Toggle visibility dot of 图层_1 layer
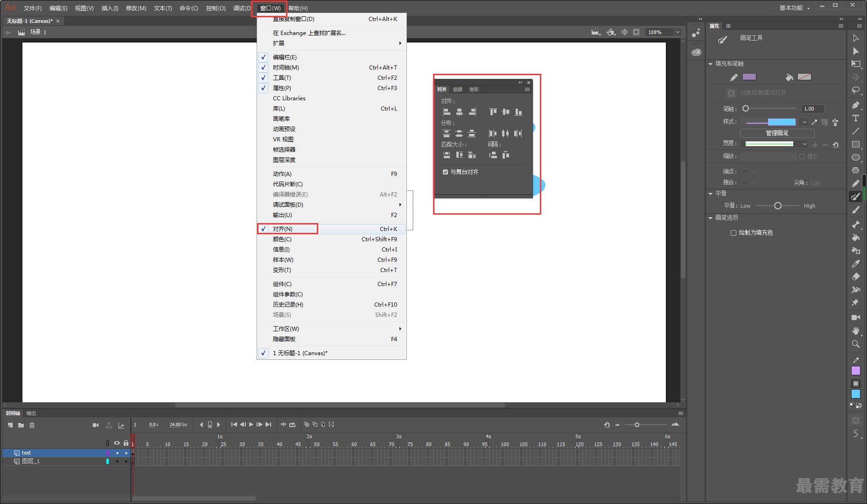This screenshot has height=504, width=867. pyautogui.click(x=117, y=462)
